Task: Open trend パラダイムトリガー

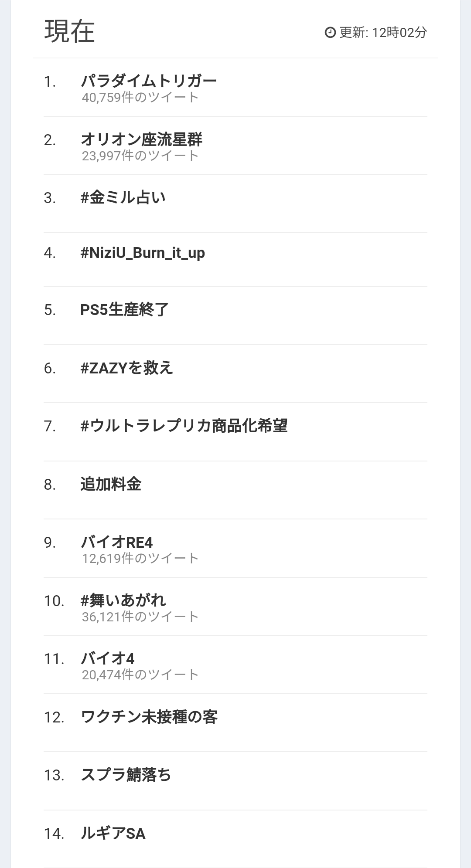Action: click(149, 81)
